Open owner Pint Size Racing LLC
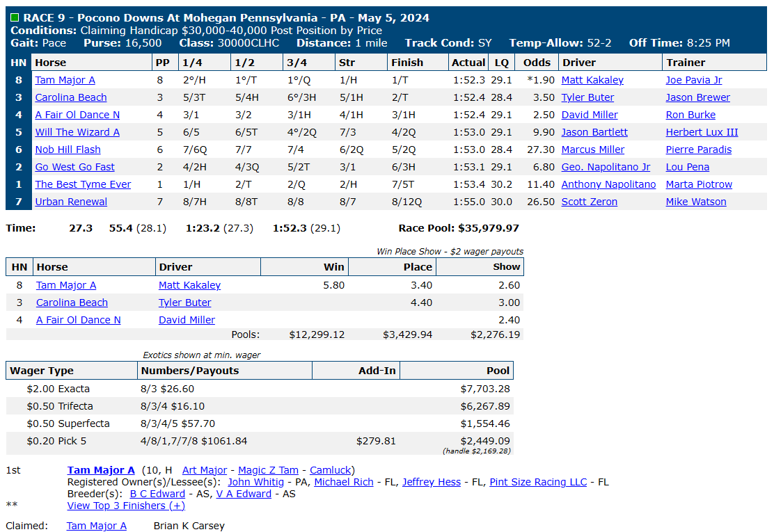 [538, 482]
